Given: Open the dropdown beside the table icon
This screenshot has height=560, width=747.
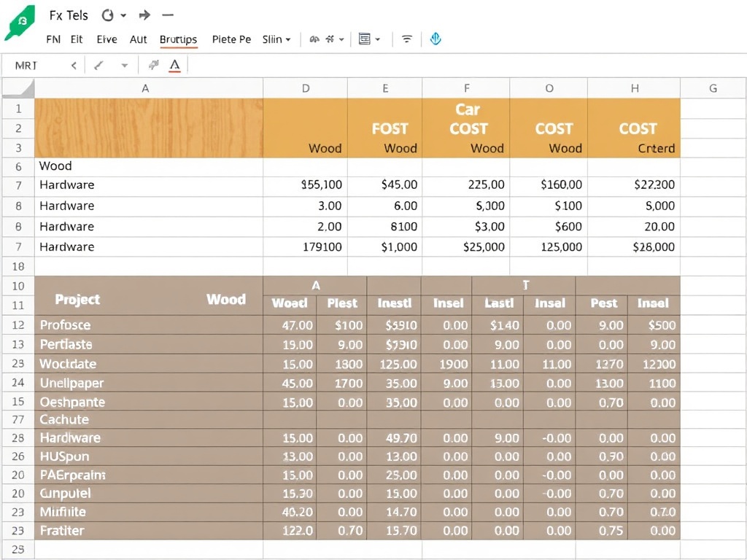Looking at the screenshot, I should coord(377,39).
